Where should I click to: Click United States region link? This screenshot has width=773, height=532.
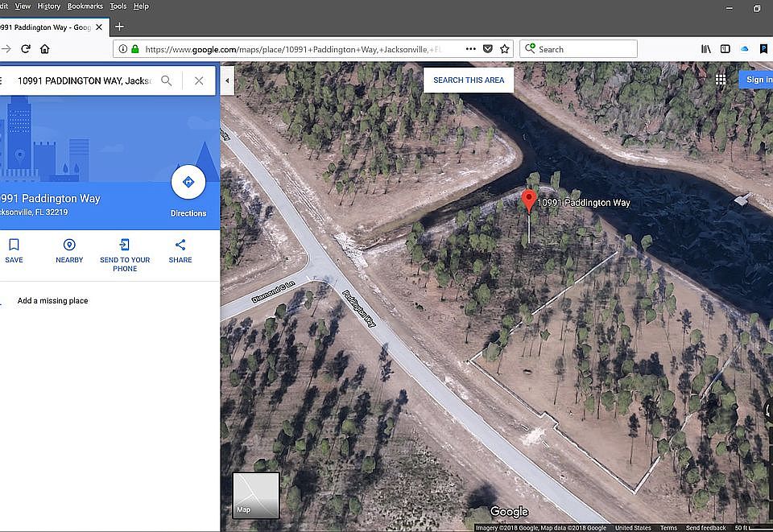(x=633, y=527)
